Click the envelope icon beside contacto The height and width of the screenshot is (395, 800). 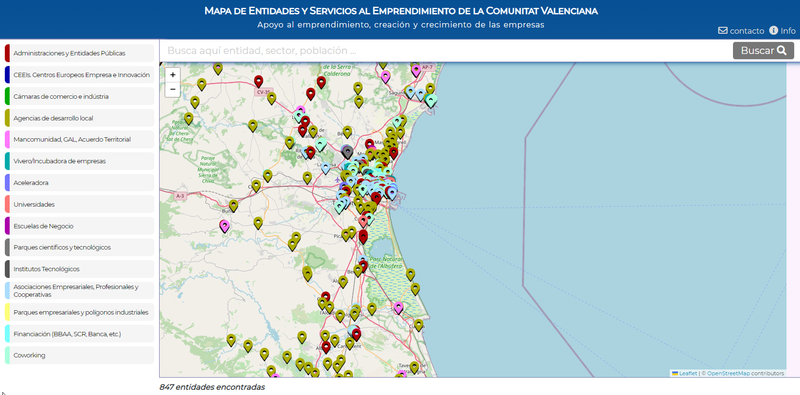click(722, 31)
